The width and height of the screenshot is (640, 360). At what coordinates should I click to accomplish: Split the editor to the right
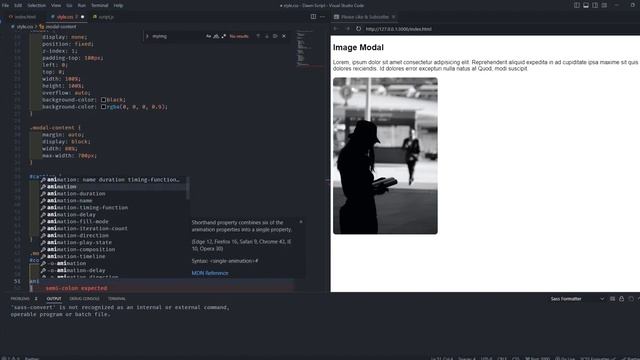tap(313, 17)
